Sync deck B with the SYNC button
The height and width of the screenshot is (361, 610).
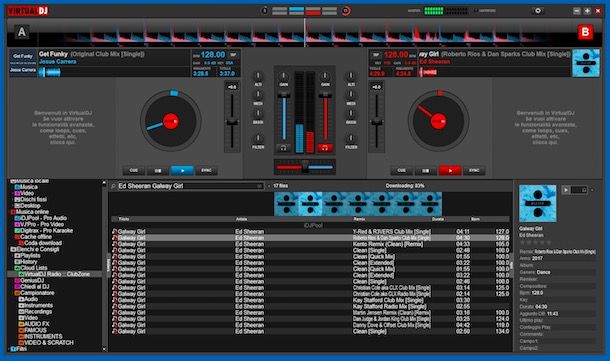[x=474, y=170]
